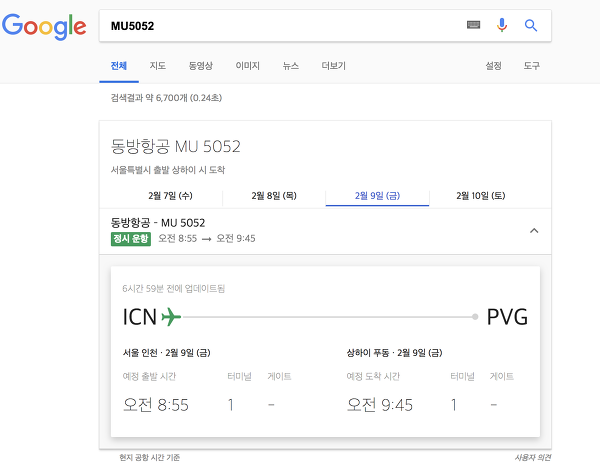Click the 사용자 의견 feedback link
Image resolution: width=600 pixels, height=467 pixels.
(x=533, y=457)
